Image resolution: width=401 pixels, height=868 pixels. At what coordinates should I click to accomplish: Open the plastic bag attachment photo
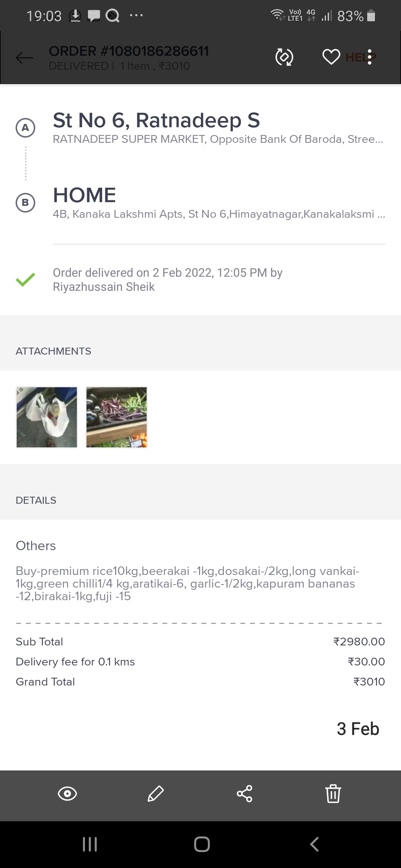point(47,417)
